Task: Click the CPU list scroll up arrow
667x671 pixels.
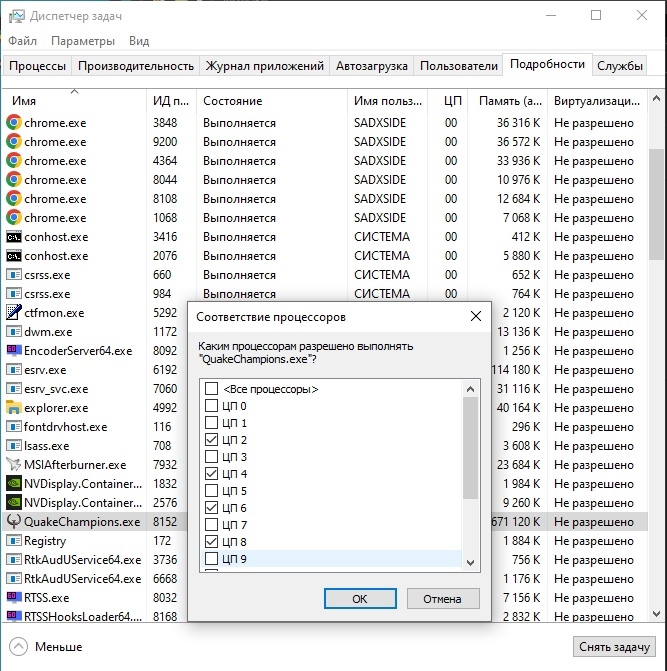Action: point(471,389)
